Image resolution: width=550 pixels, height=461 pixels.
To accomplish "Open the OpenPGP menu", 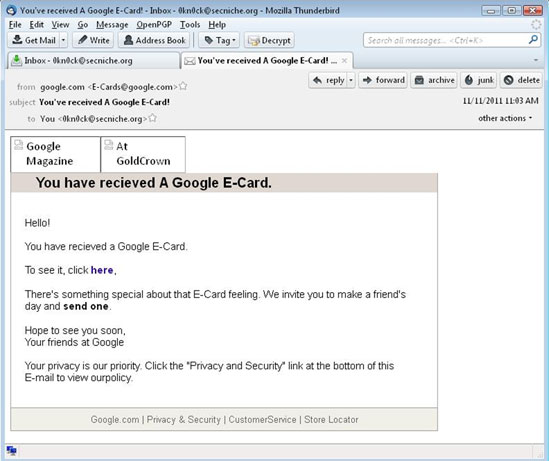I will (x=154, y=25).
